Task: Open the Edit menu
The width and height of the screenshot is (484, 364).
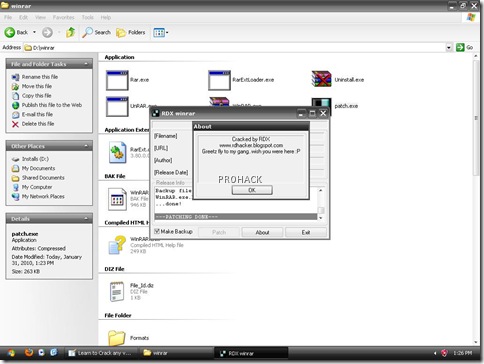Action: [x=23, y=17]
